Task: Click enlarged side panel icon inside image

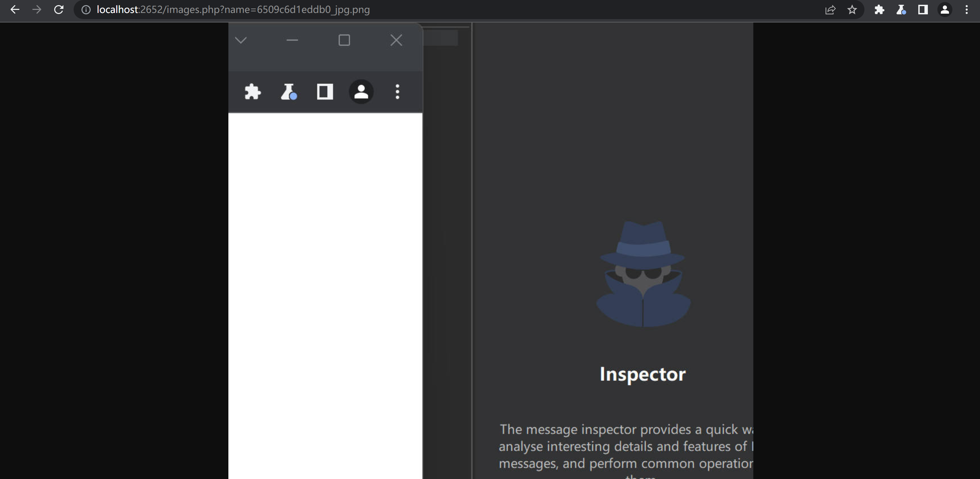Action: pyautogui.click(x=325, y=92)
